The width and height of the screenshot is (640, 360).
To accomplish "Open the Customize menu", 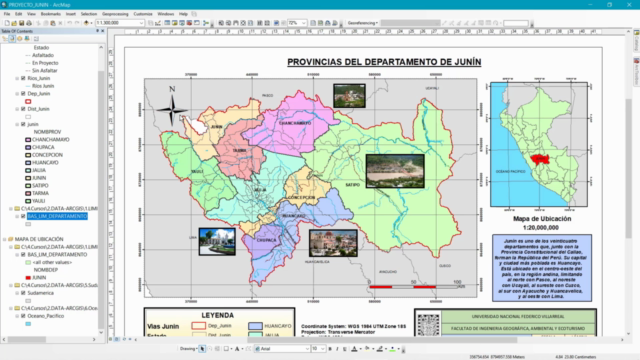I will [143, 14].
